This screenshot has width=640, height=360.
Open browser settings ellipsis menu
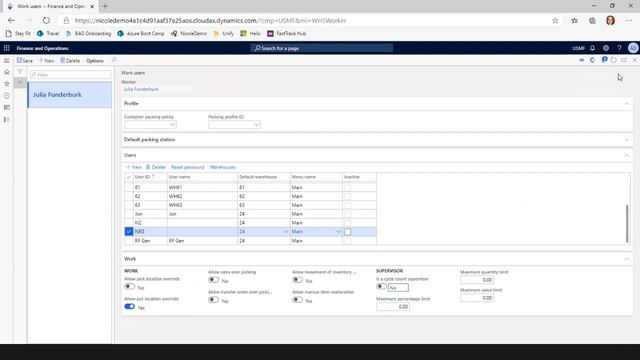(x=629, y=20)
